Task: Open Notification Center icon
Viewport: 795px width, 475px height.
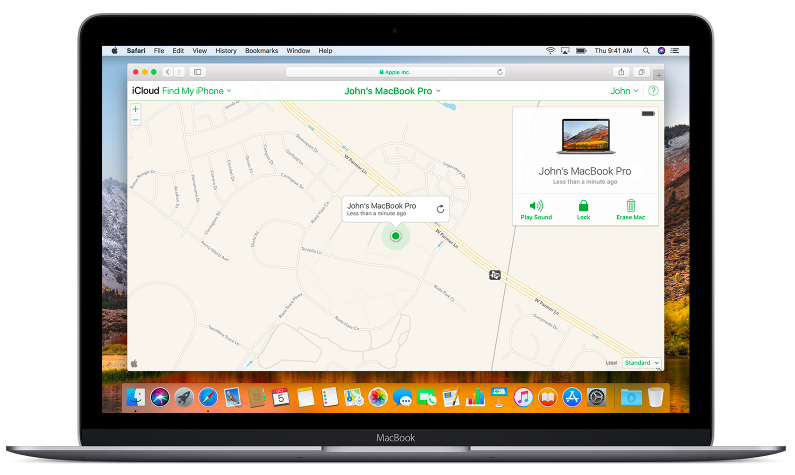Action: 675,51
